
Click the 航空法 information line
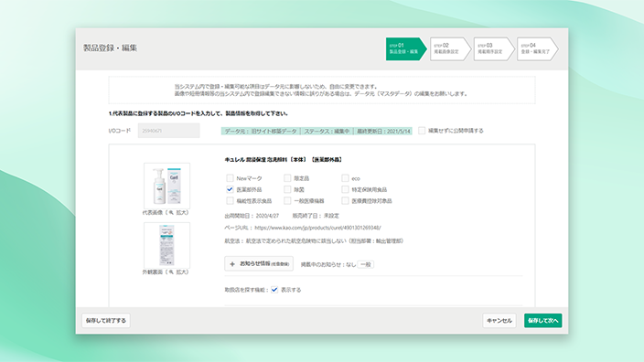[x=314, y=241]
